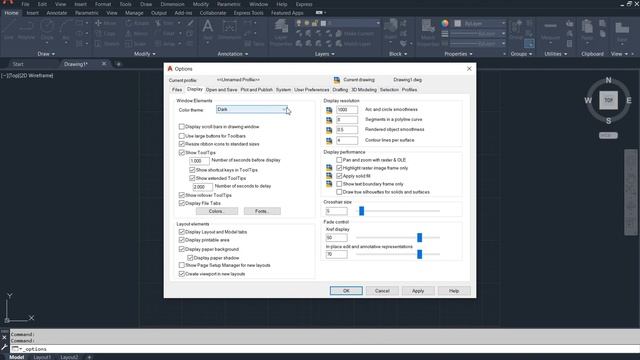Activate the Array command

(166, 43)
